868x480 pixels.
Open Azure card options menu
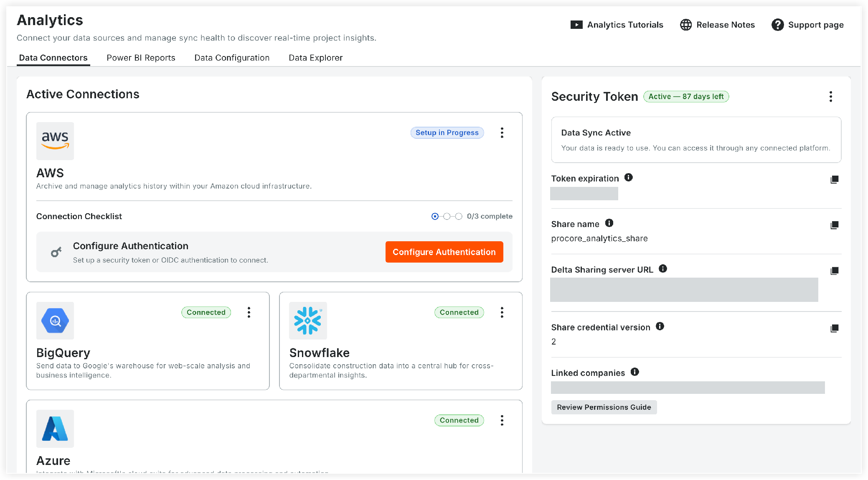pyautogui.click(x=502, y=420)
